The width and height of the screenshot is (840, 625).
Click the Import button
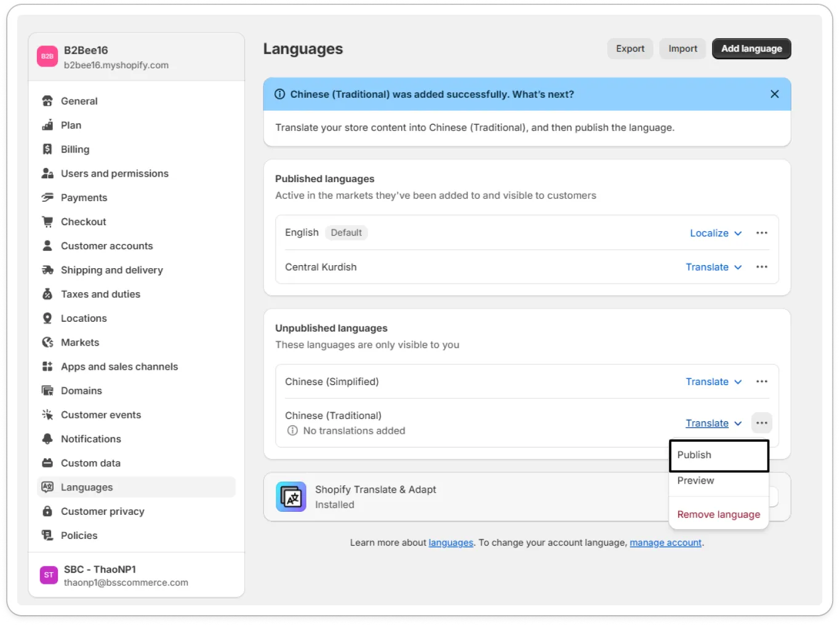click(x=683, y=49)
